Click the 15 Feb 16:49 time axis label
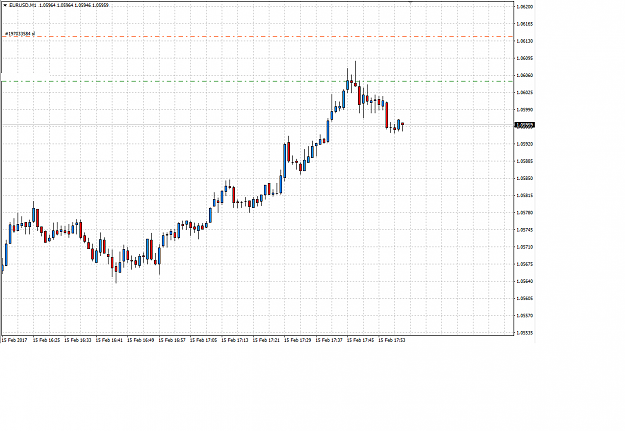 (x=141, y=340)
